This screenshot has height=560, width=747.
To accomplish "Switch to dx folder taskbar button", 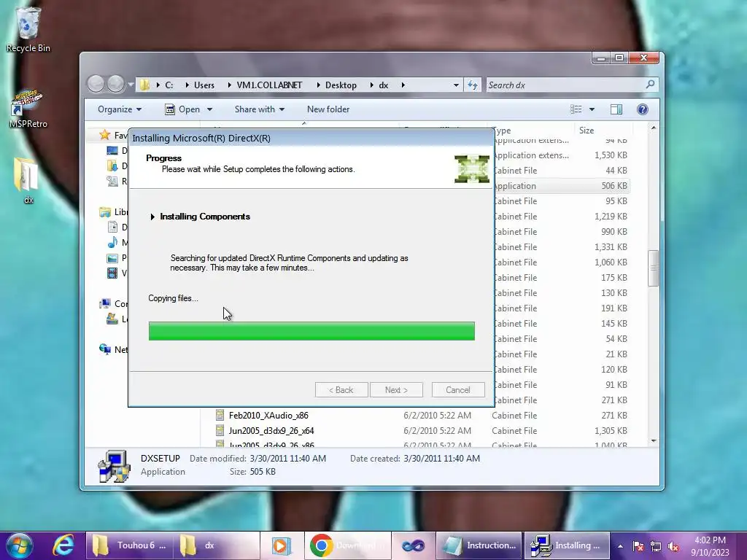I will (216, 545).
